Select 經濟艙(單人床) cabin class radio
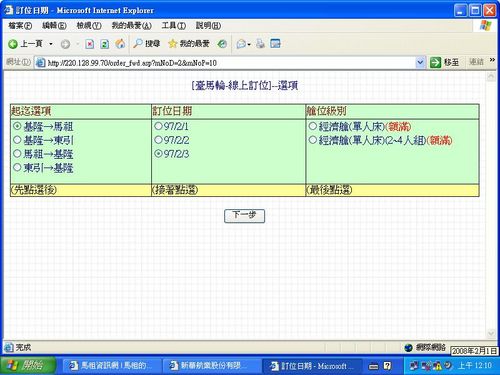 [x=312, y=126]
